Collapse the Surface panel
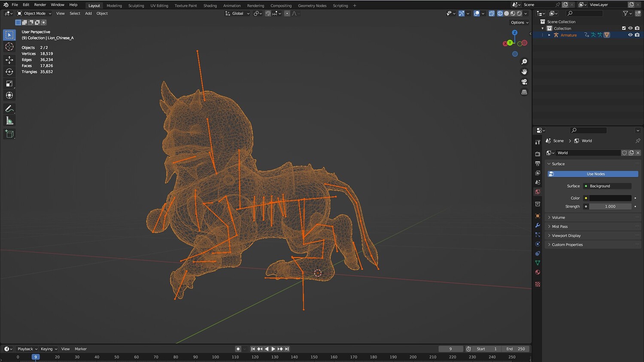This screenshot has width=644, height=362. tap(592, 164)
